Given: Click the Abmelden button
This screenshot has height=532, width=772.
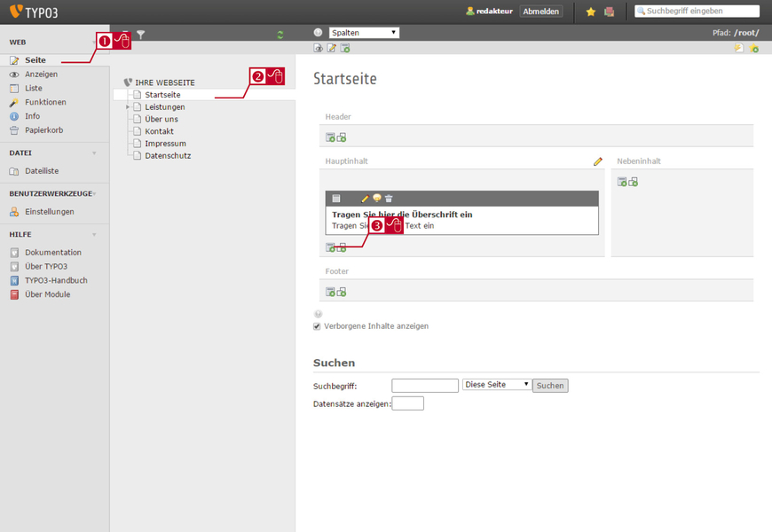Looking at the screenshot, I should click(x=541, y=12).
